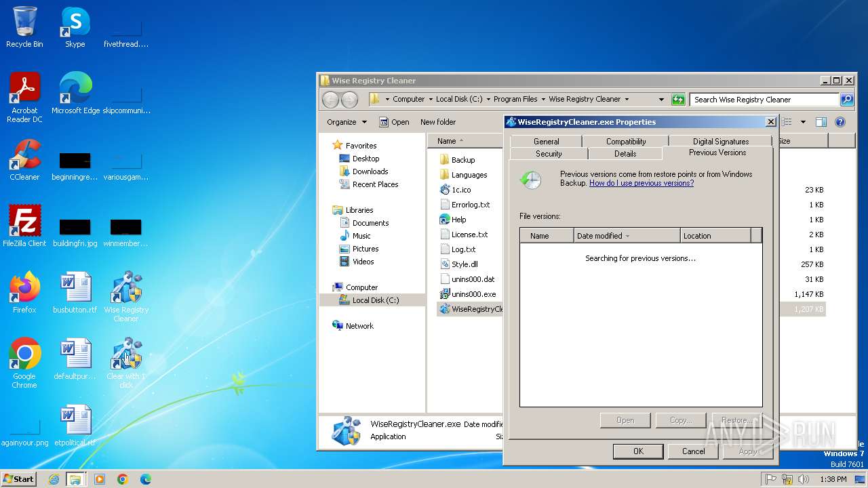Select Clear with 1 click shortcut
868x488 pixels.
click(126, 363)
